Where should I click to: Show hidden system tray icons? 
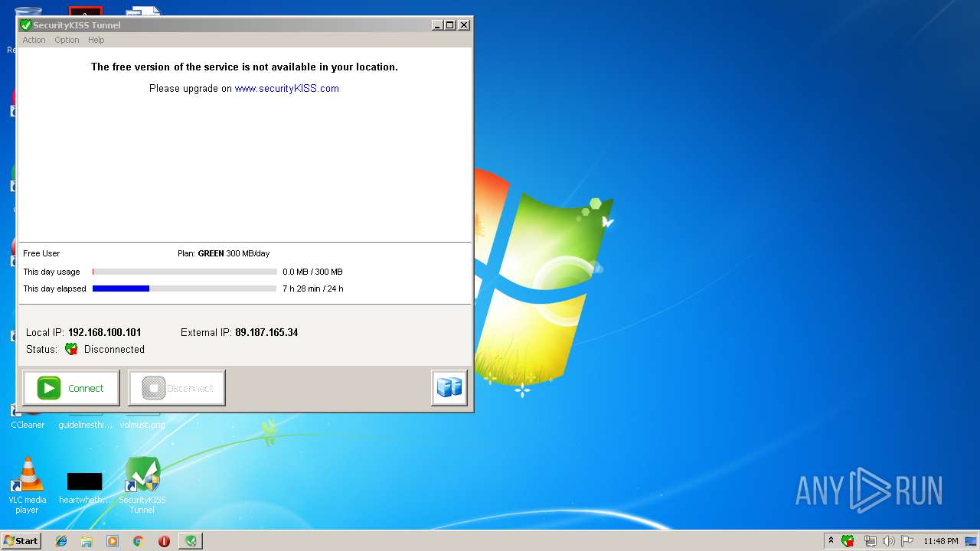click(831, 541)
